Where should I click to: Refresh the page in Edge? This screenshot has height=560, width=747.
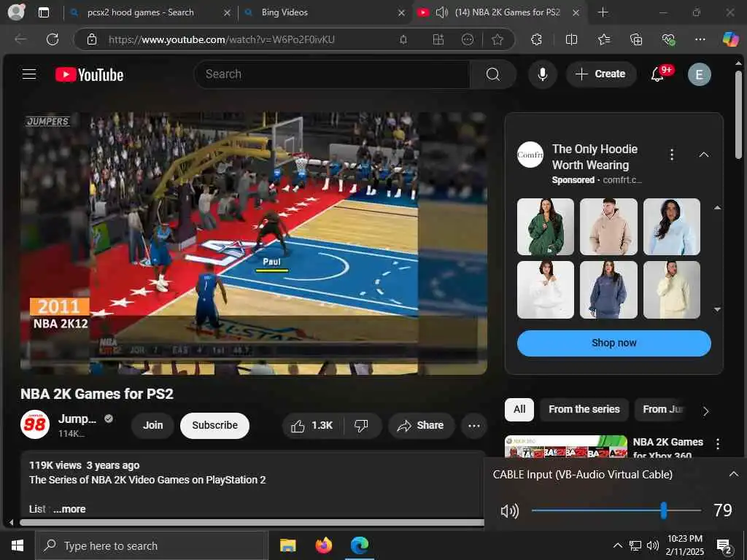click(x=53, y=39)
